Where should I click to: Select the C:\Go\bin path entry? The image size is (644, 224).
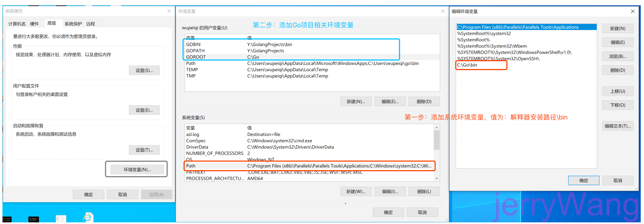pyautogui.click(x=467, y=65)
